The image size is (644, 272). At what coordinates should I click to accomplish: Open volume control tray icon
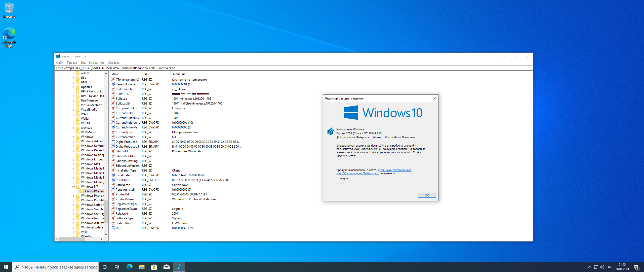coord(602,267)
